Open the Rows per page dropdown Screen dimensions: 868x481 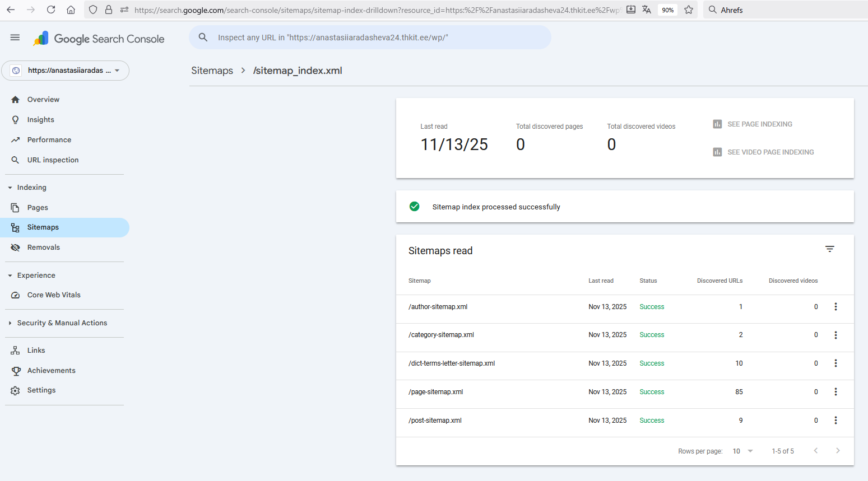pyautogui.click(x=742, y=451)
